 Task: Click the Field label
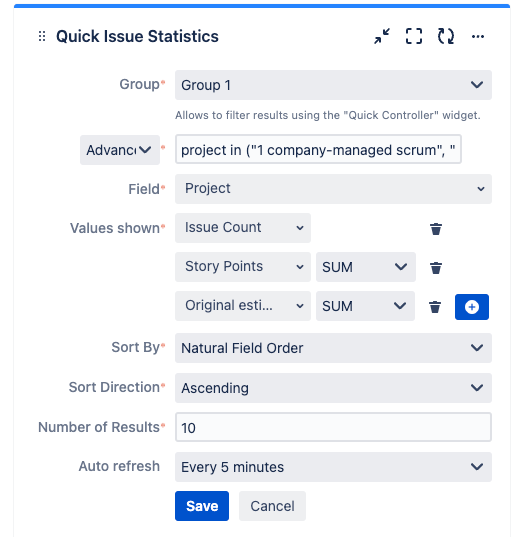pos(144,189)
